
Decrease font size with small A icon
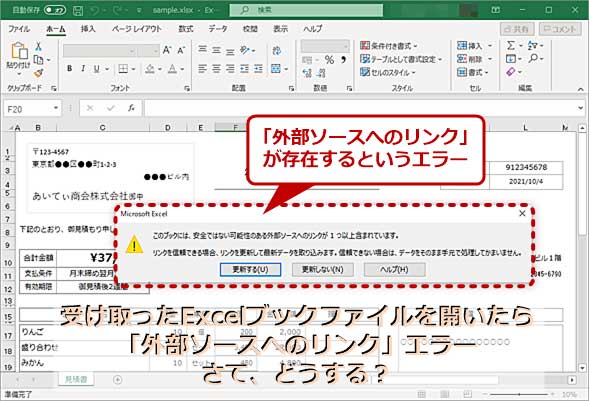coord(181,50)
